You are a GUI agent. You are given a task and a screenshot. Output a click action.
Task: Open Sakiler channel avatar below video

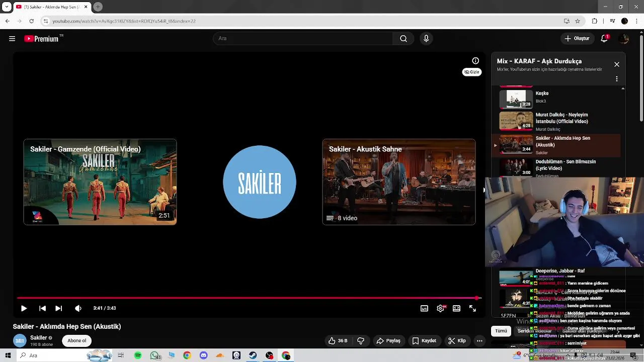click(x=20, y=340)
